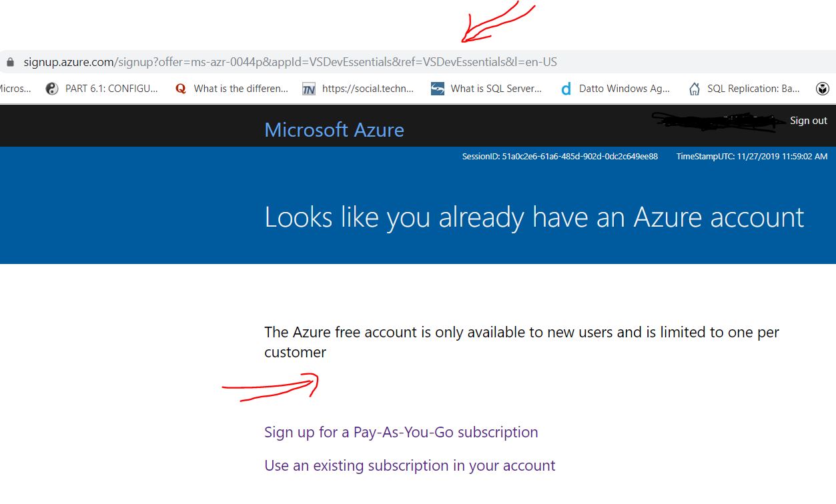
Task: Click the SessionID text in the banner
Action: [x=560, y=157]
